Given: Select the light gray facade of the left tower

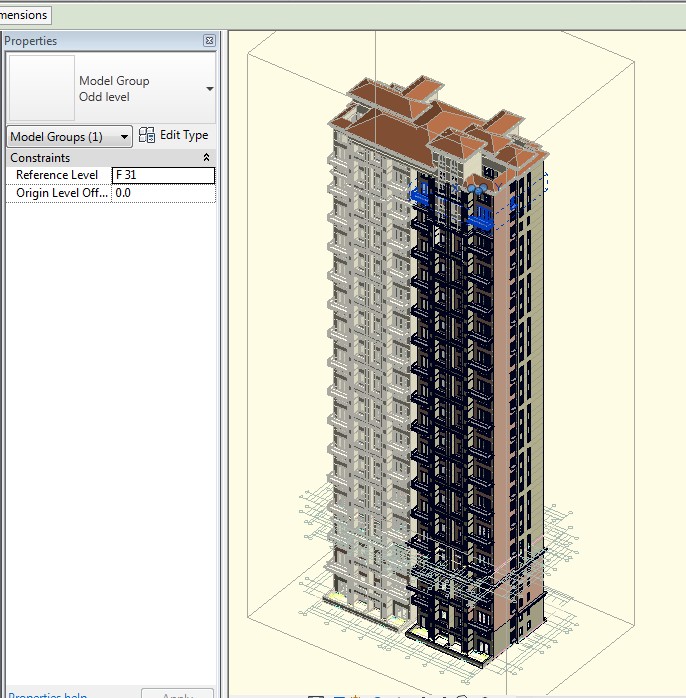Looking at the screenshot, I should [370, 330].
